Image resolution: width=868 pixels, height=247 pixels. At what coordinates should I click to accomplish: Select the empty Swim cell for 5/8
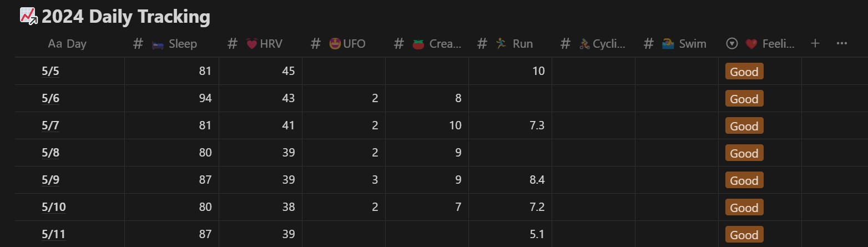point(677,153)
